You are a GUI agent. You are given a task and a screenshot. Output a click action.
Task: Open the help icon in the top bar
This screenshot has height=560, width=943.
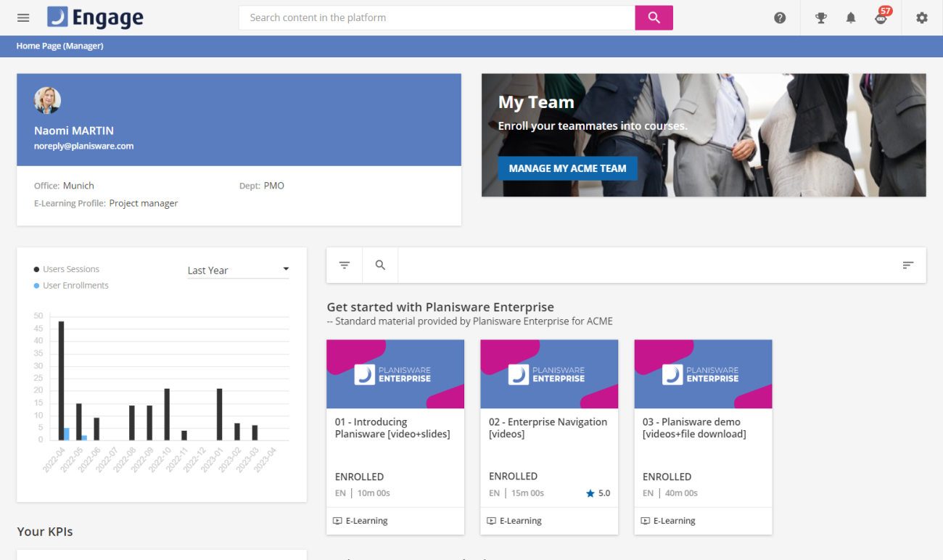click(780, 17)
